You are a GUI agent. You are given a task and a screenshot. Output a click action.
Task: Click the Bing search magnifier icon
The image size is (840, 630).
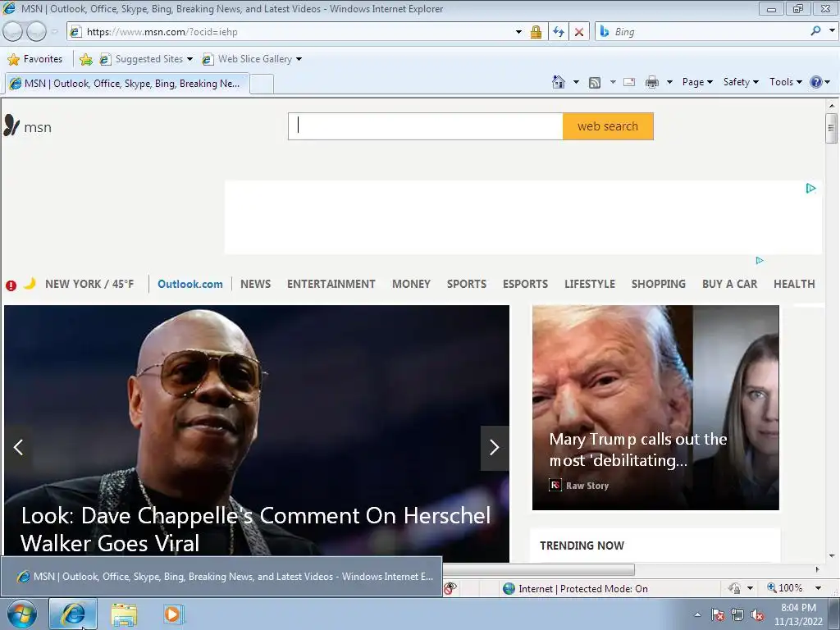pos(816,31)
